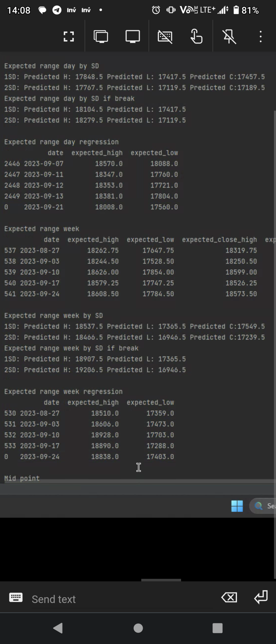Toggle the touch gesture mode icon
Screen dimensions: 276x644
(x=196, y=37)
